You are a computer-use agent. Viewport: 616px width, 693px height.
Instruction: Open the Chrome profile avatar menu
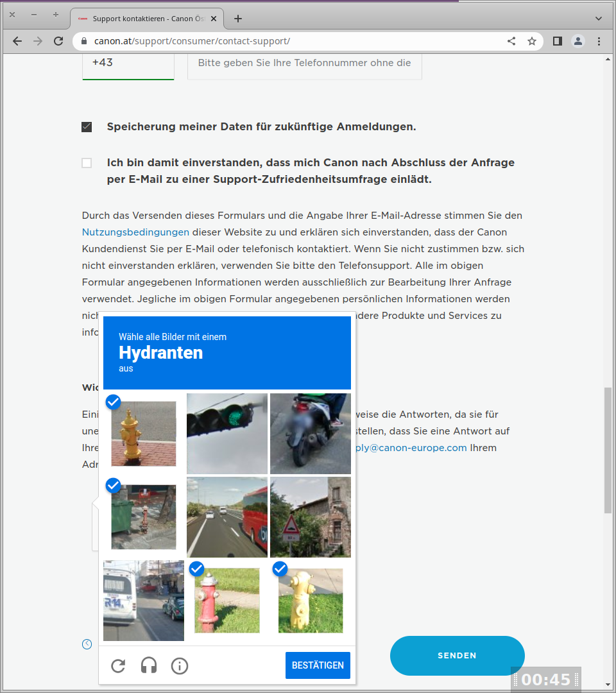(x=578, y=41)
